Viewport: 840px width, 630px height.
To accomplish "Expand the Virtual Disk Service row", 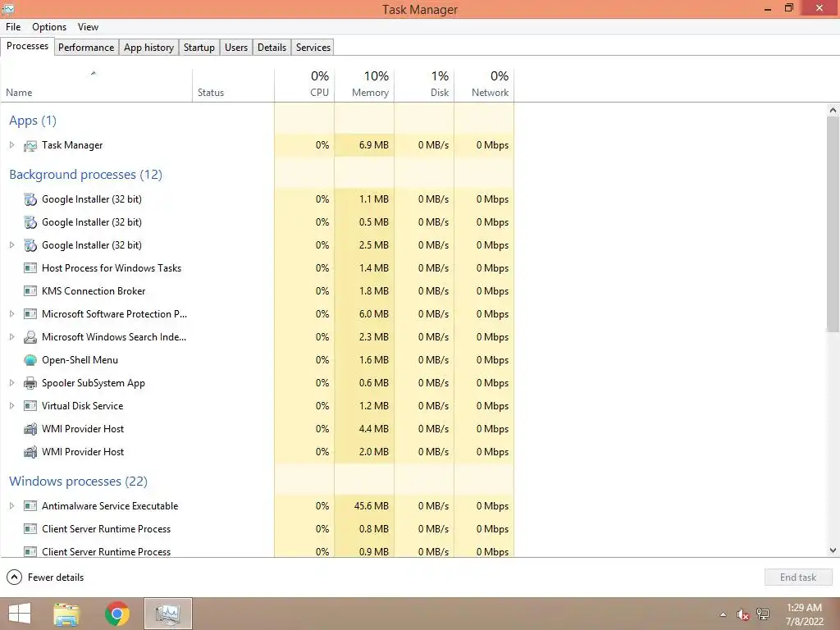I will pyautogui.click(x=11, y=406).
